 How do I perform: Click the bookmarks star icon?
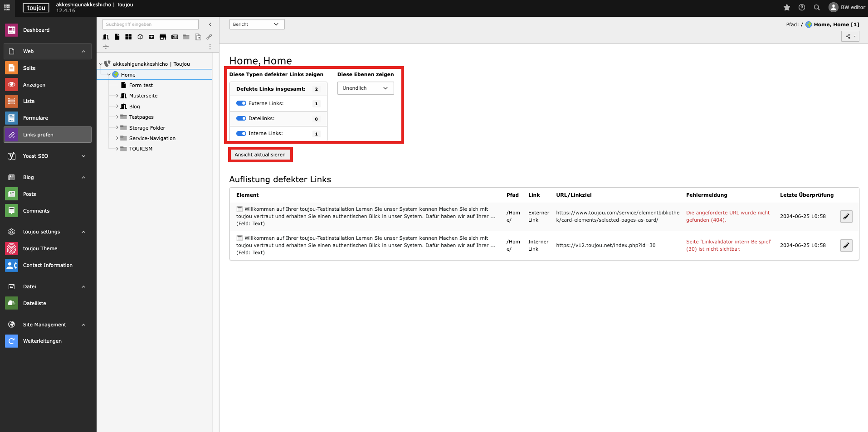[x=787, y=8]
